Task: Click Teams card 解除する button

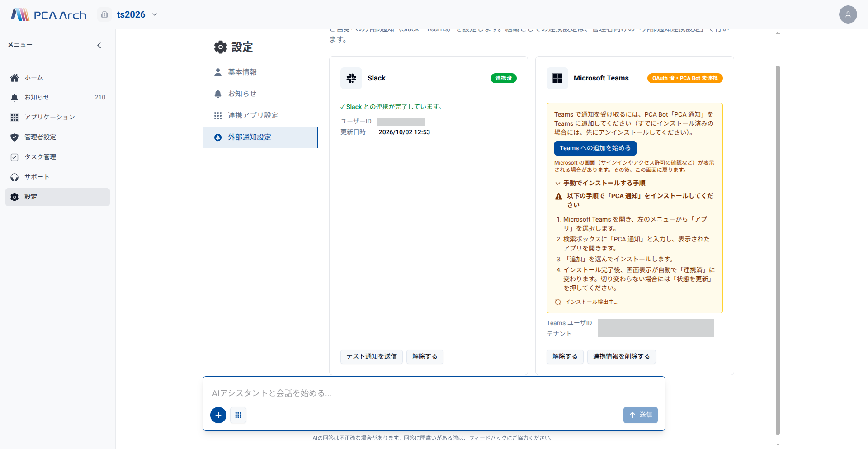Action: (x=565, y=357)
